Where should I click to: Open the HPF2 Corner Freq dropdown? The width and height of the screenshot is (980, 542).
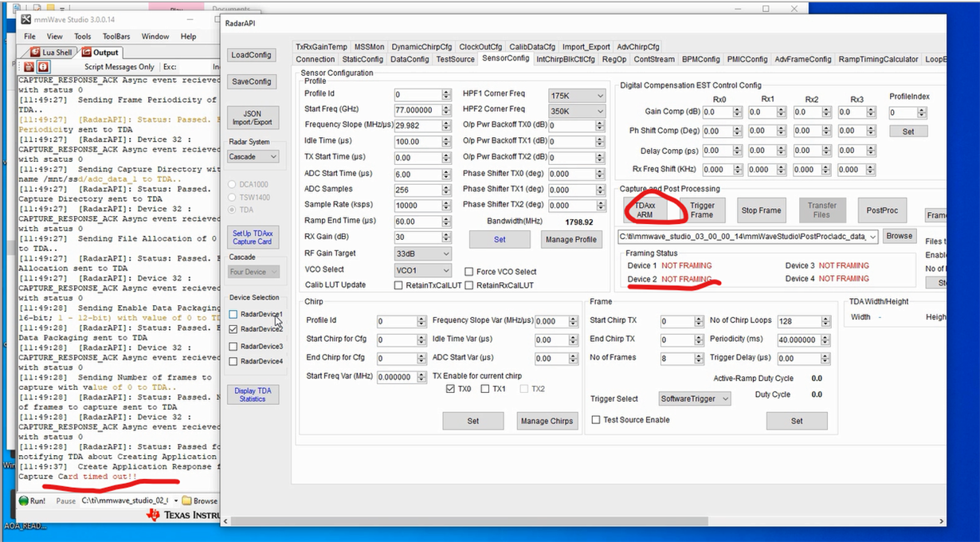click(x=577, y=112)
